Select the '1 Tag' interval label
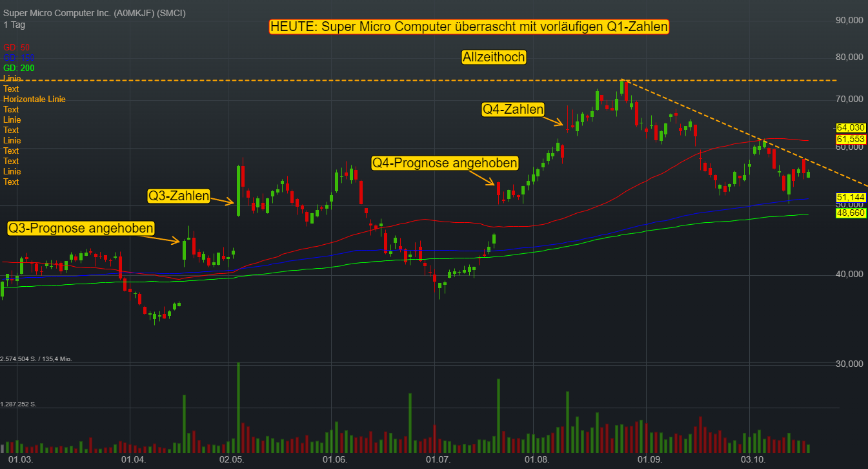This screenshot has width=868, height=469. 14,25
